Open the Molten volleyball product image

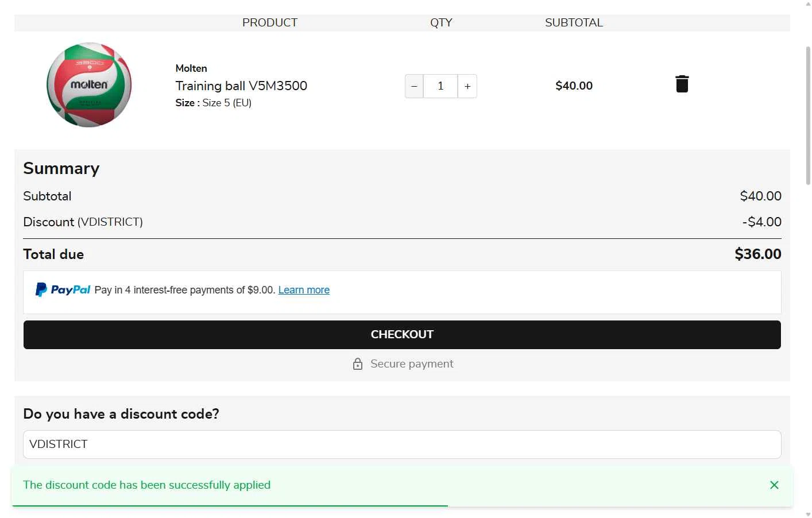(x=89, y=84)
